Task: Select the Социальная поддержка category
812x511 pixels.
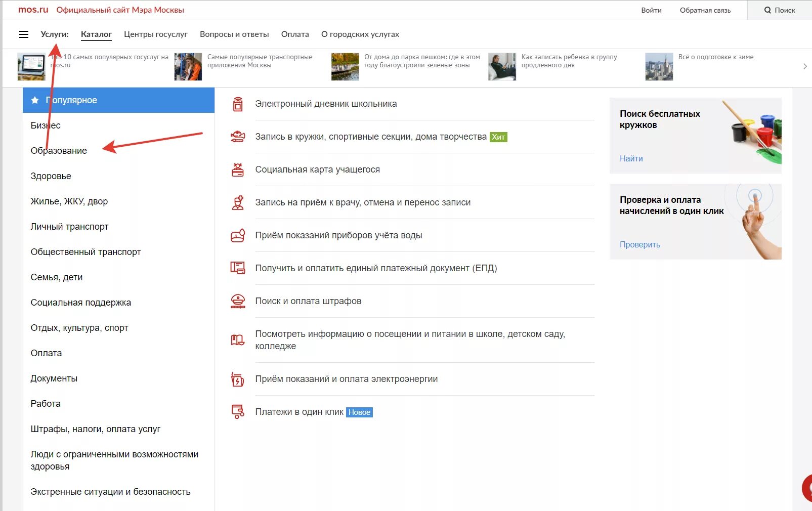Action: 81,303
